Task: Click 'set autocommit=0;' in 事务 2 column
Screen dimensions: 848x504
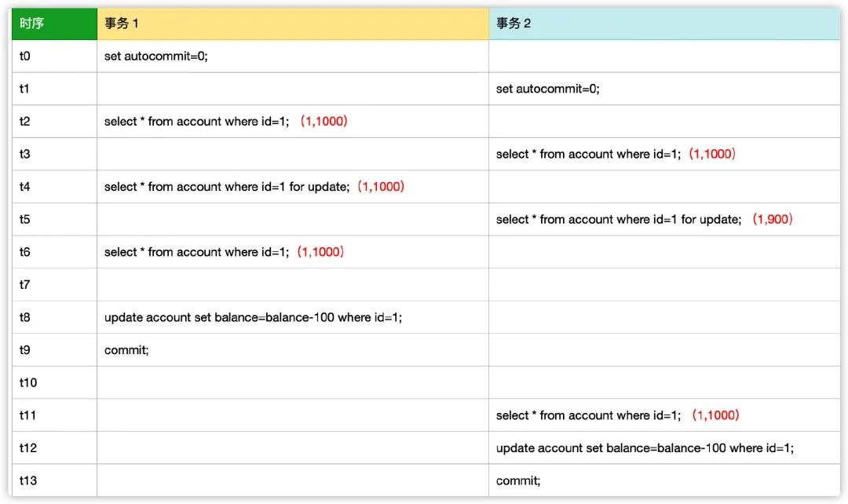Action: (547, 89)
